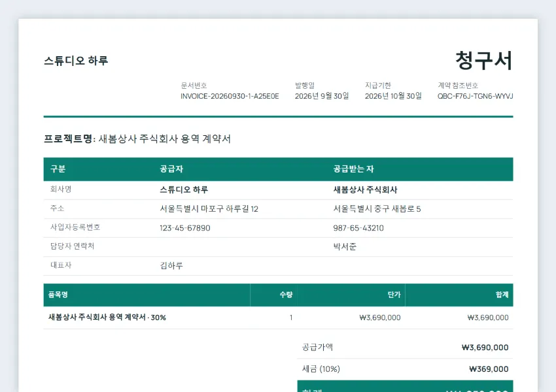
Task: Click the 회사명 row label
Action: (x=61, y=189)
